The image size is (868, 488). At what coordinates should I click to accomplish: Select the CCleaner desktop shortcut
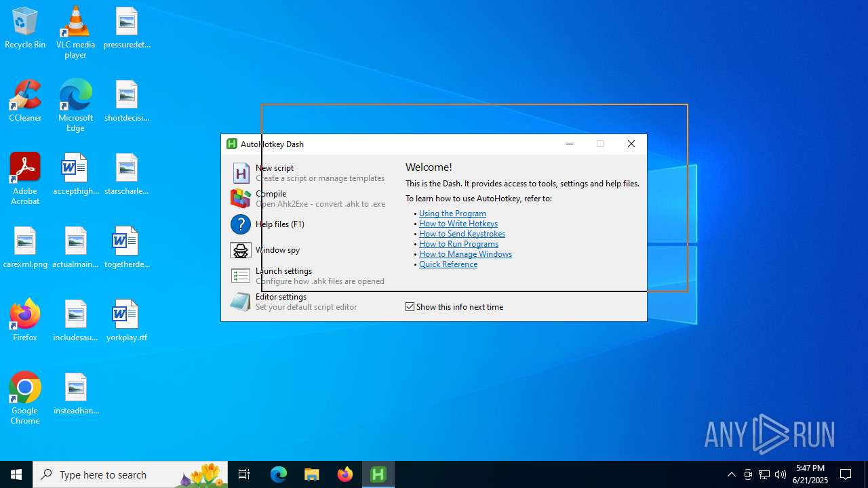(x=25, y=101)
